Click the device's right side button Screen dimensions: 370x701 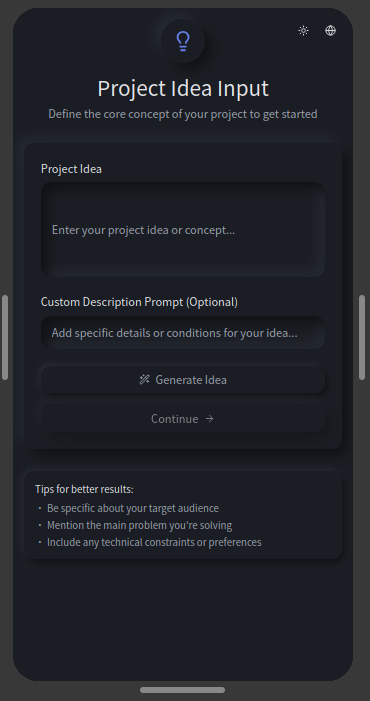click(362, 338)
